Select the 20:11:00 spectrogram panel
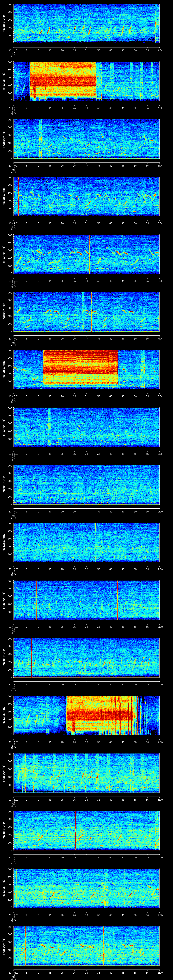The height and width of the screenshot is (980, 173). tap(86, 600)
